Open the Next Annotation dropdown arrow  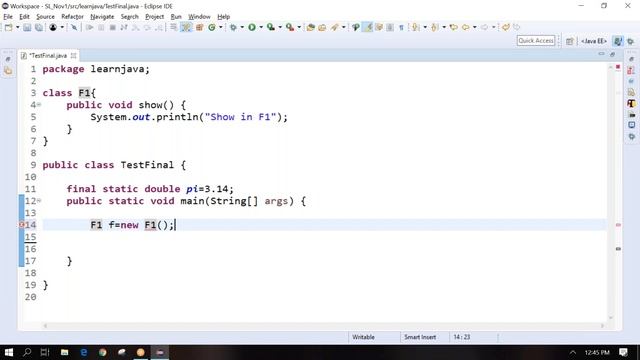pos(425,27)
